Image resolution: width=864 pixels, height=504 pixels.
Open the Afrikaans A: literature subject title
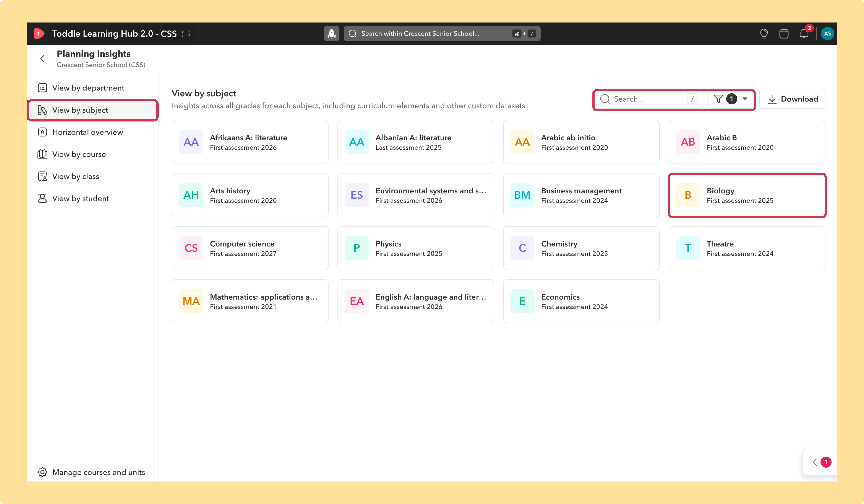(249, 138)
